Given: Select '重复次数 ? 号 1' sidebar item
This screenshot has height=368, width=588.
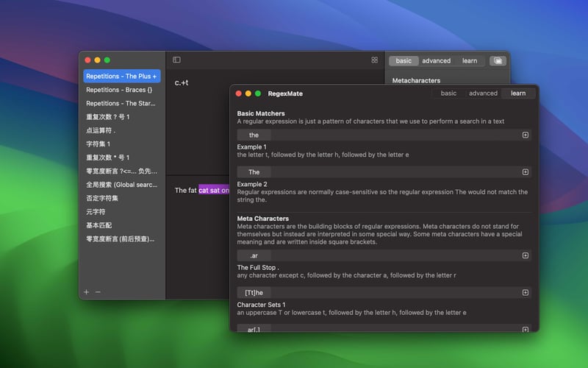Looking at the screenshot, I should click(x=122, y=117).
